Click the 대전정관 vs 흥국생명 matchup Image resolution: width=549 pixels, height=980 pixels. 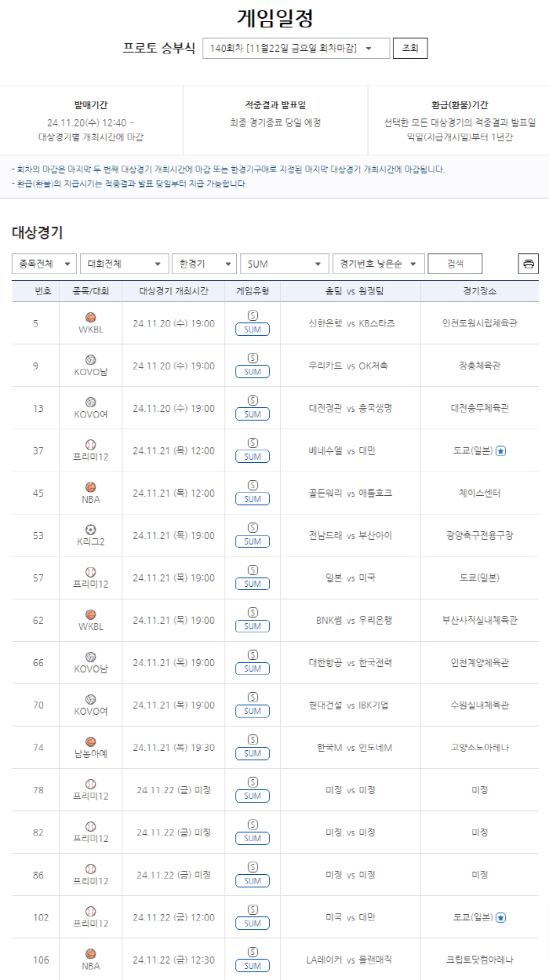351,408
